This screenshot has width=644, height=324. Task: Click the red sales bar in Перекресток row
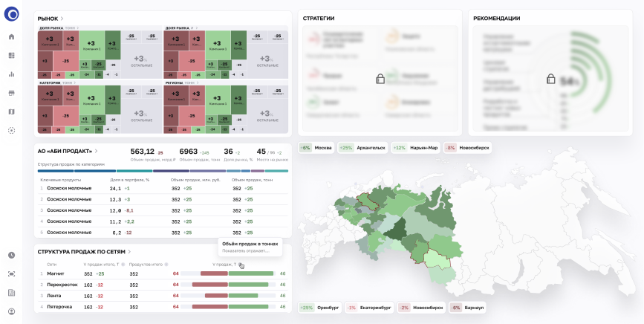pos(214,285)
